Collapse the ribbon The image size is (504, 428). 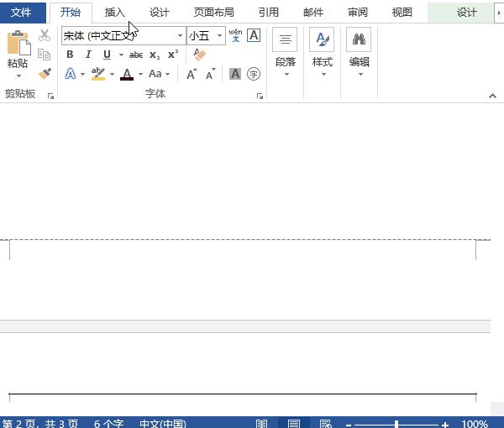click(492, 96)
